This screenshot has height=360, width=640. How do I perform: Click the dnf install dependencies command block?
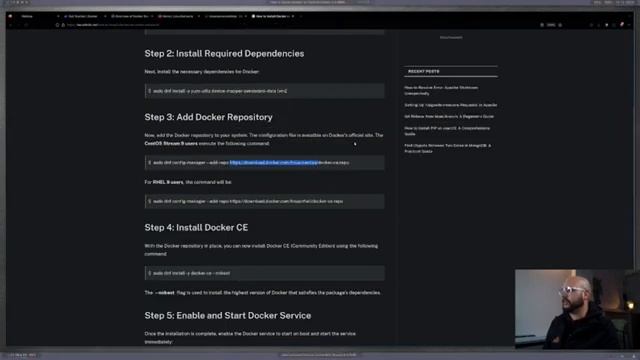tap(264, 91)
